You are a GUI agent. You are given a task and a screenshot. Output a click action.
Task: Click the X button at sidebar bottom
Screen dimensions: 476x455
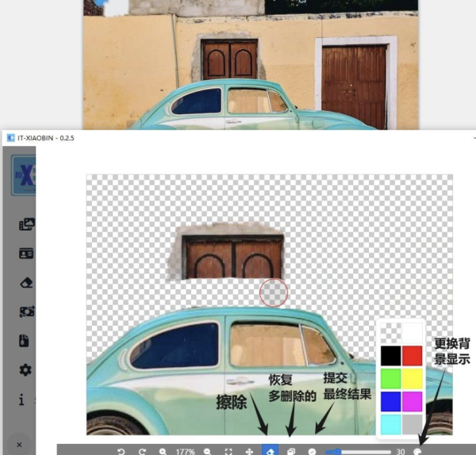(x=19, y=445)
